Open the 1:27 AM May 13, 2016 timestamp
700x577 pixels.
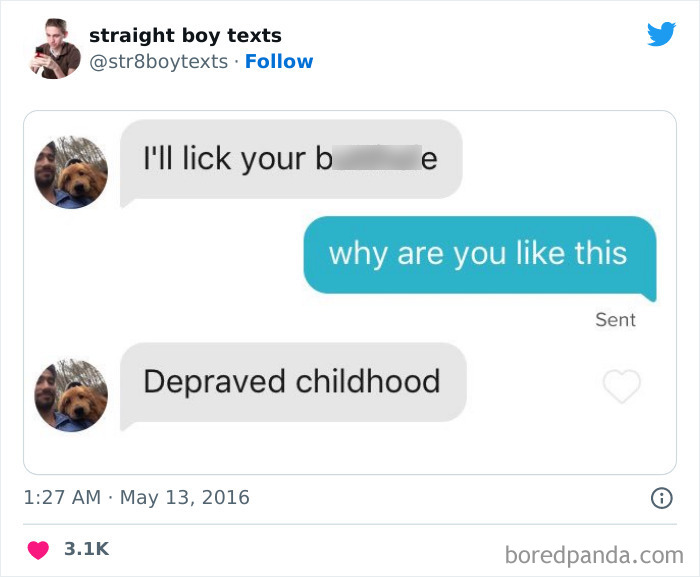[136, 498]
